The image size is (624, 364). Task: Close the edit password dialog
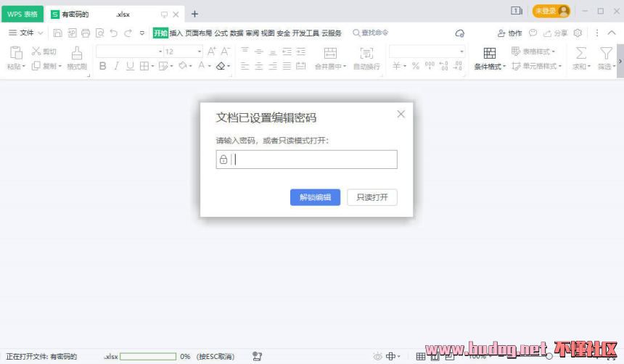(401, 114)
